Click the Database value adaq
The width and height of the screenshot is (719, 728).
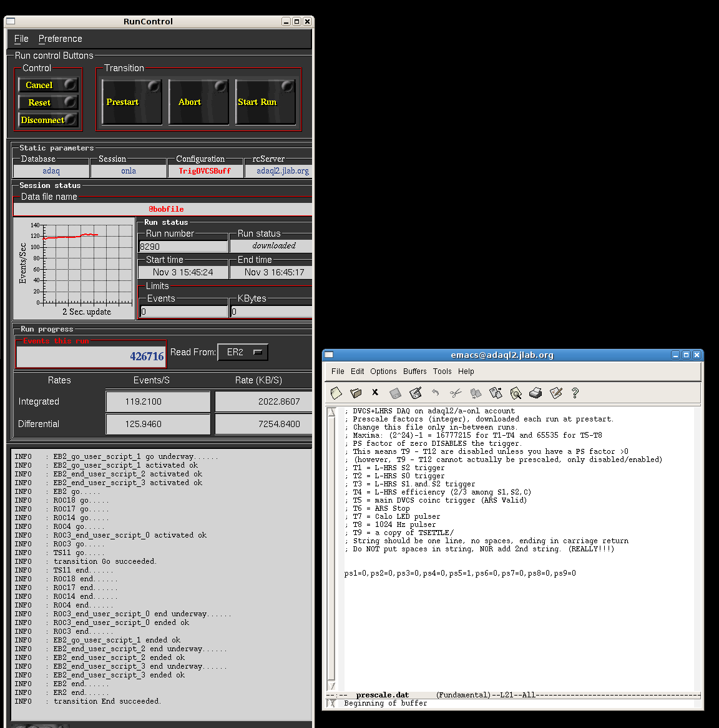click(51, 171)
